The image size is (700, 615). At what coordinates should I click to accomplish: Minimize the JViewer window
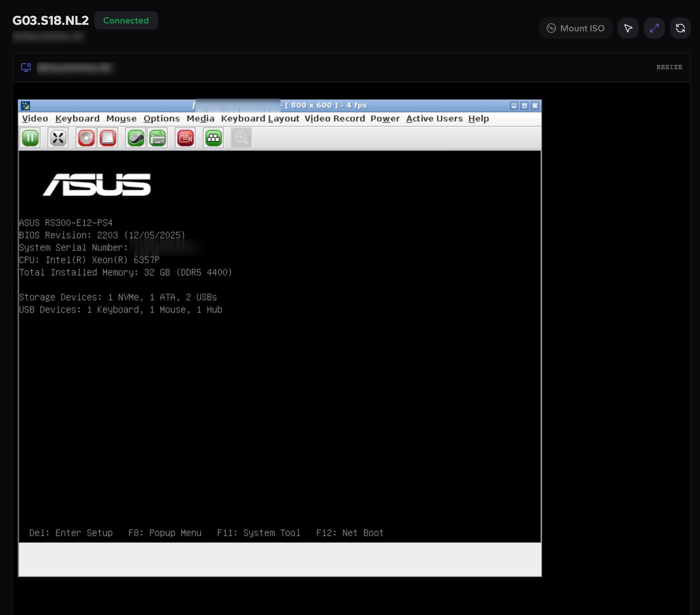click(x=514, y=105)
